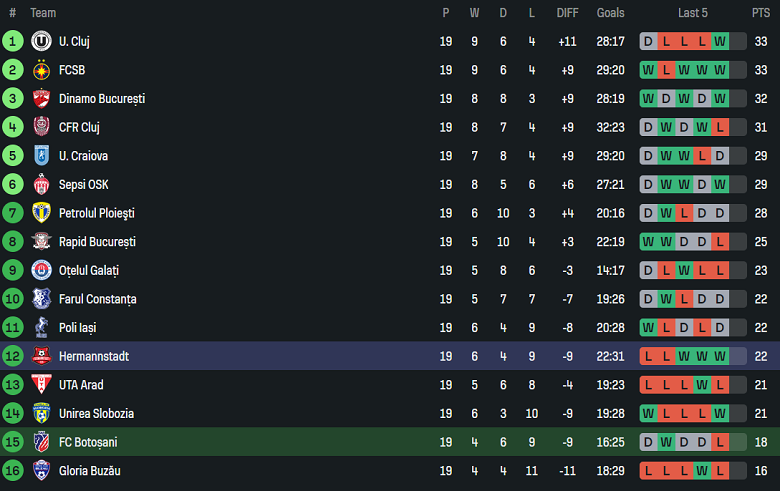Sort by the DIFF column header
Viewport: 780px width, 491px height.
[x=568, y=13]
